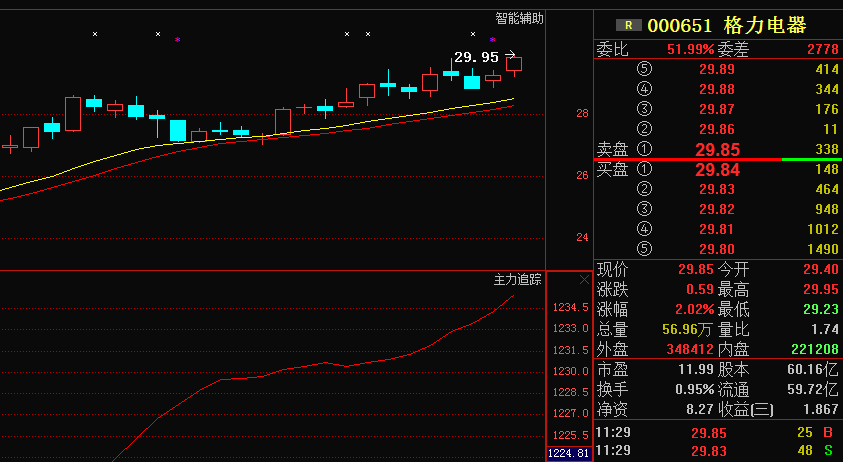
Task: Click 外盘 value 348412
Action: (690, 350)
